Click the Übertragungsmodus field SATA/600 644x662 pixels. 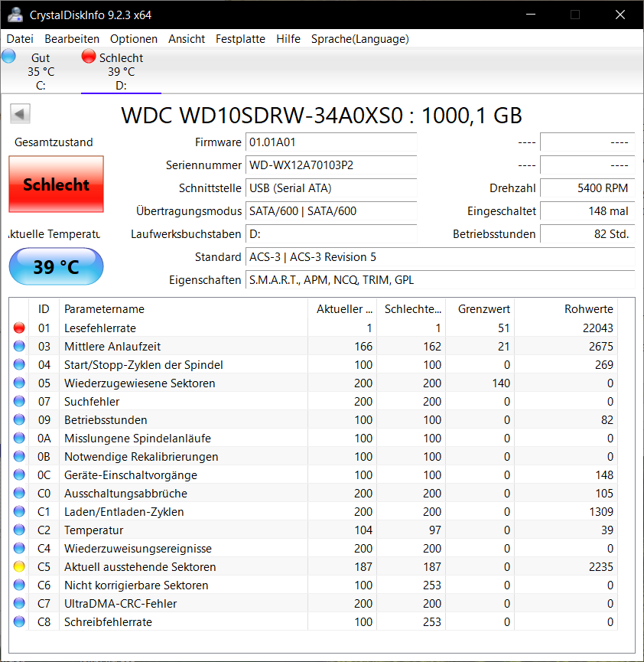click(x=331, y=210)
